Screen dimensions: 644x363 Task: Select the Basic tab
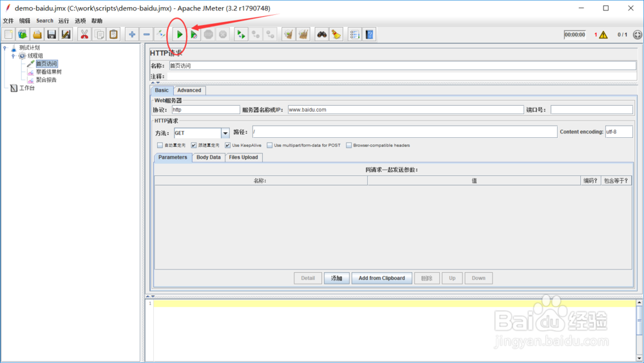pyautogui.click(x=162, y=90)
